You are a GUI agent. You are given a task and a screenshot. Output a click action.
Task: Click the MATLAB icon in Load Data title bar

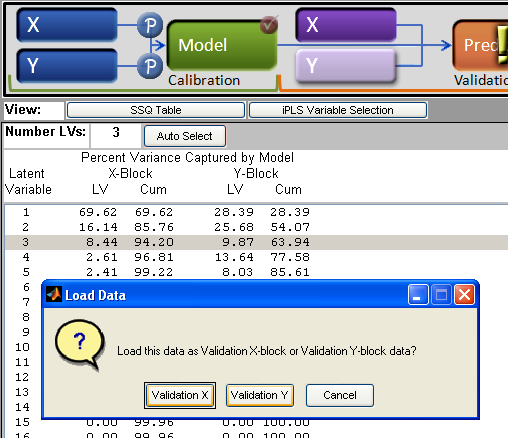tap(54, 294)
